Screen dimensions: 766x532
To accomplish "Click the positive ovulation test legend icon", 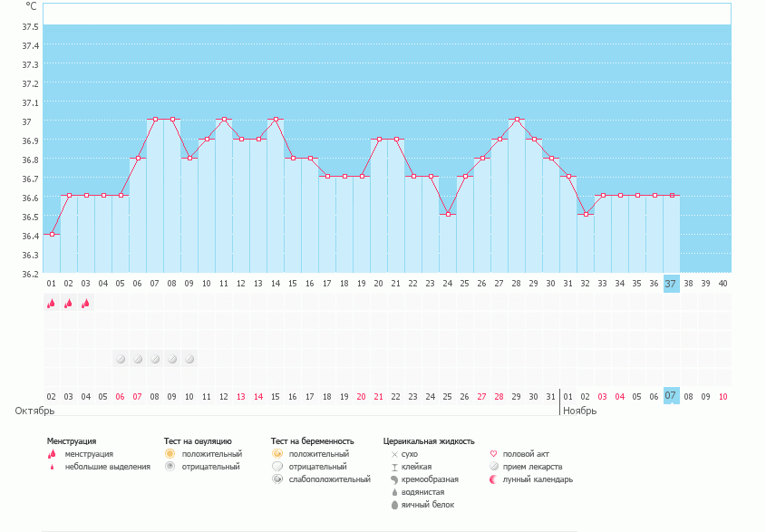I will 170,454.
